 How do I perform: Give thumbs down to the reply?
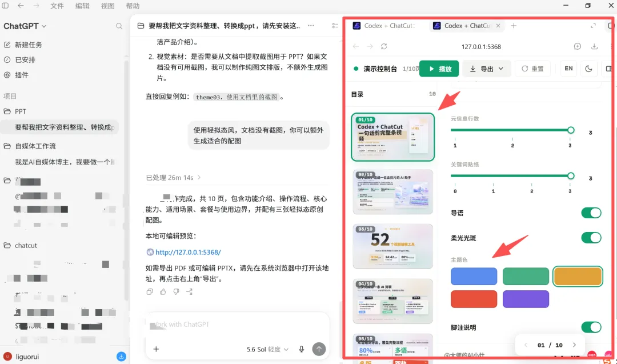(177, 291)
